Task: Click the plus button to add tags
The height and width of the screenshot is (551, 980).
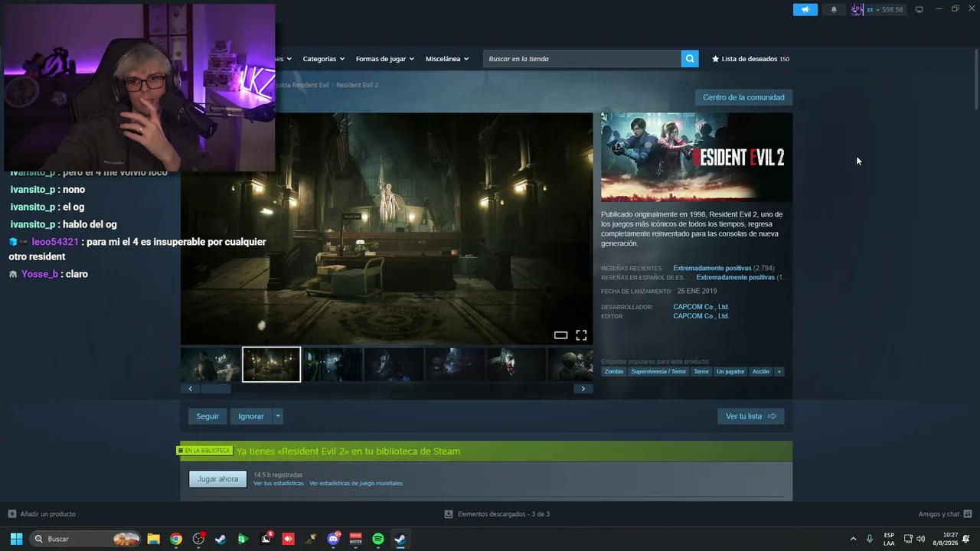Action: [x=779, y=372]
